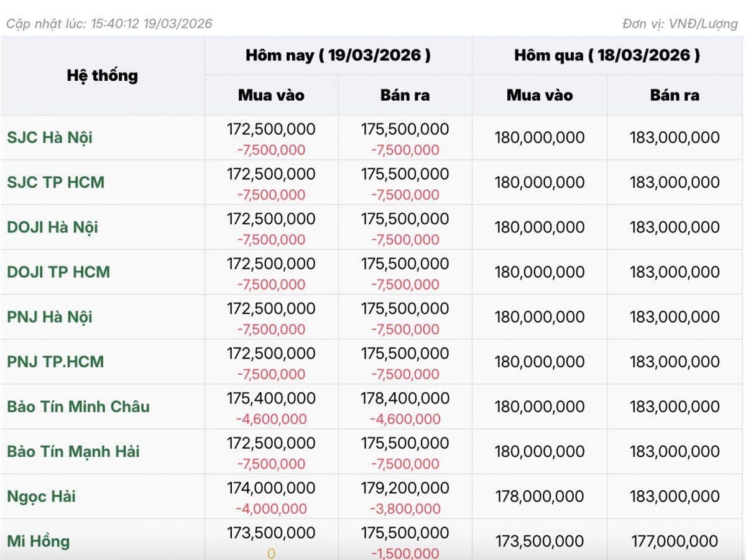This screenshot has height=560, width=746.
Task: Select DOJI Hà Nội yesterday's buy price
Action: coord(540,227)
